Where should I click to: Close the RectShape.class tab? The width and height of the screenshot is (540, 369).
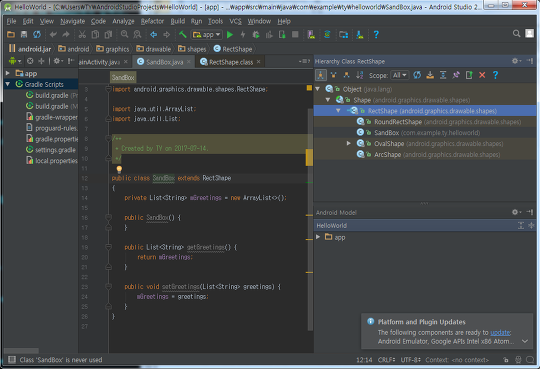click(x=258, y=62)
